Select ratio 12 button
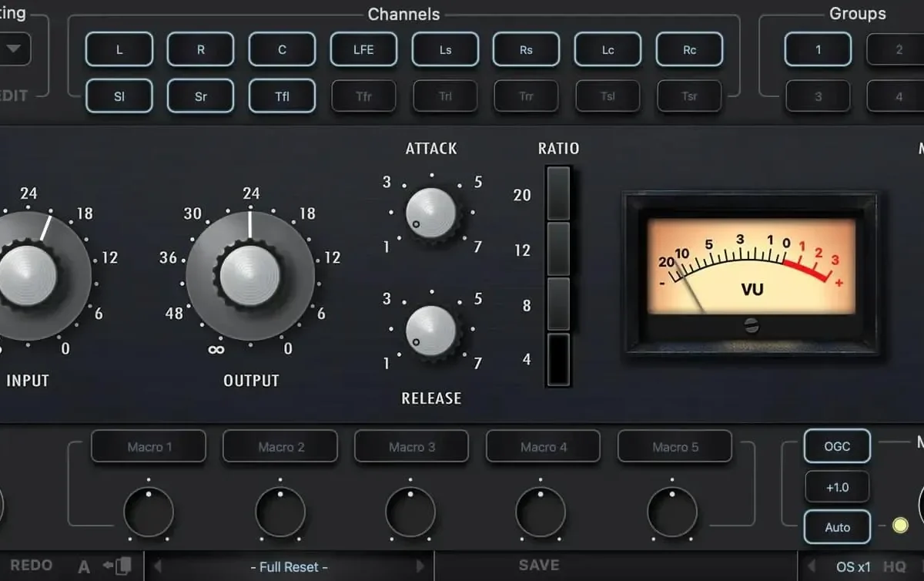 (x=558, y=249)
